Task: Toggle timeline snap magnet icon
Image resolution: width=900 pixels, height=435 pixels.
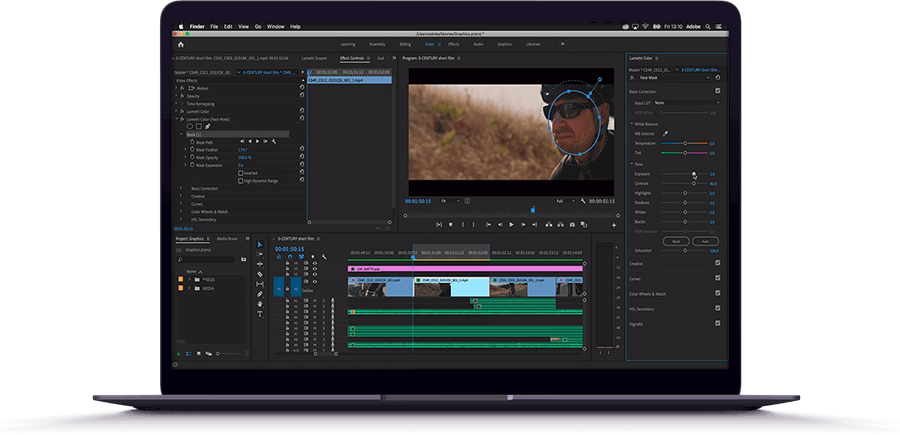Action: [x=290, y=257]
